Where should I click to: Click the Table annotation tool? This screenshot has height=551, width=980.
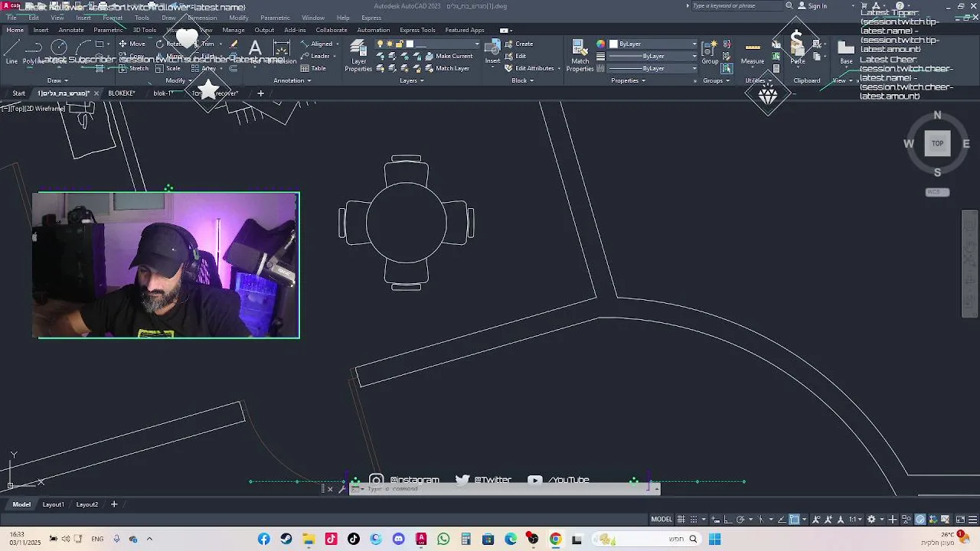tap(314, 68)
